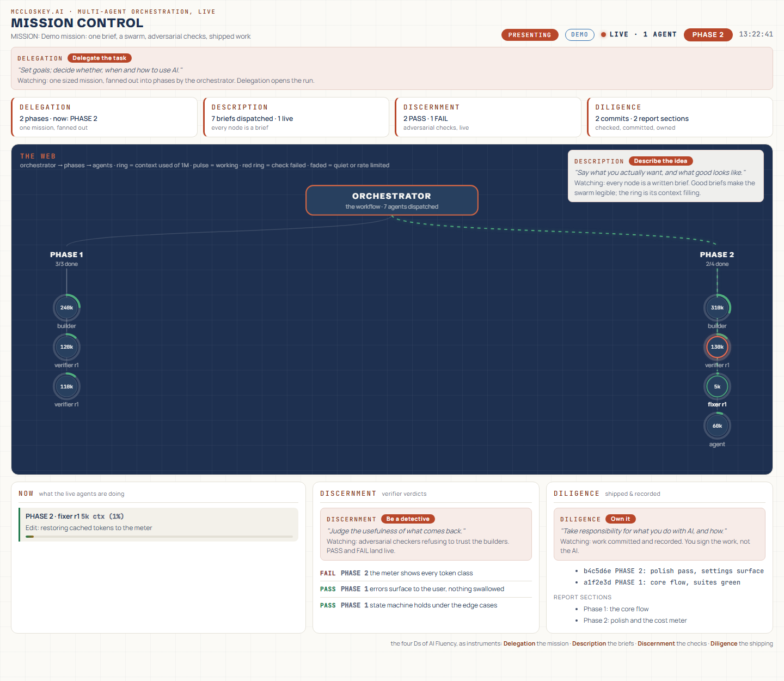This screenshot has width=784, height=681.
Task: Click the Phase 2 agent node 60k
Action: click(717, 425)
